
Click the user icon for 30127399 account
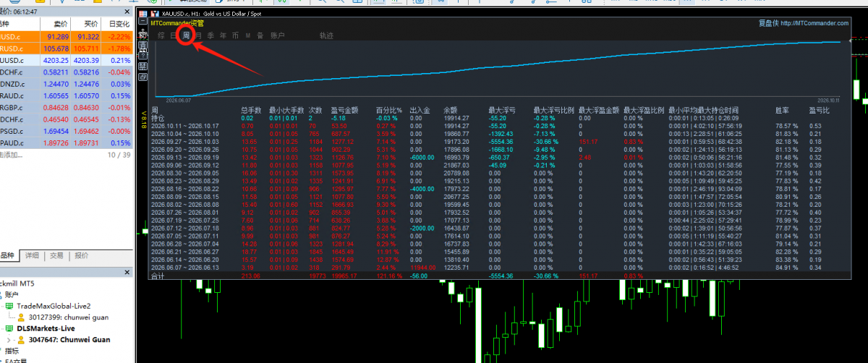click(x=21, y=317)
